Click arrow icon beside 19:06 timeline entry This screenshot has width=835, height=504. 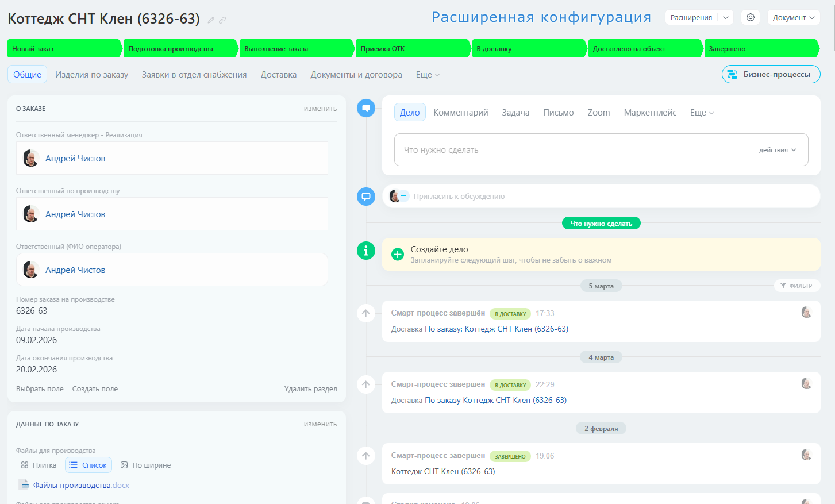(366, 456)
